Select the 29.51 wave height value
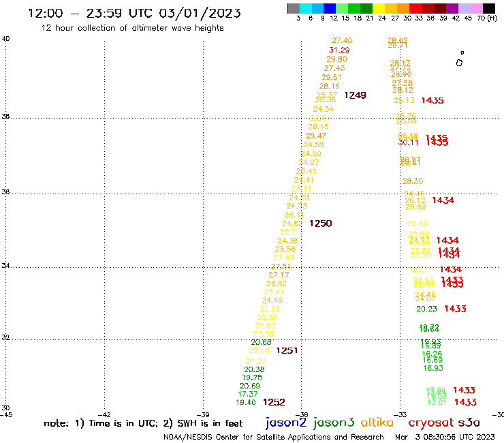 pyautogui.click(x=332, y=77)
